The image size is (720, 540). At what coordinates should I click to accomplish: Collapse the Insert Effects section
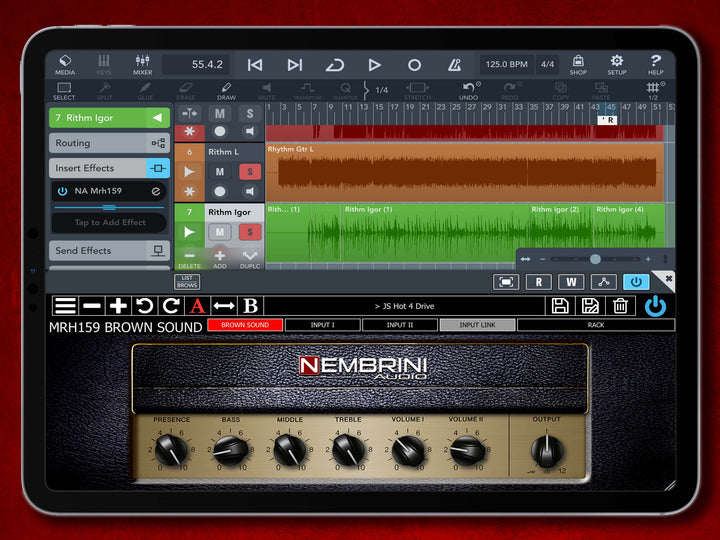[109, 168]
